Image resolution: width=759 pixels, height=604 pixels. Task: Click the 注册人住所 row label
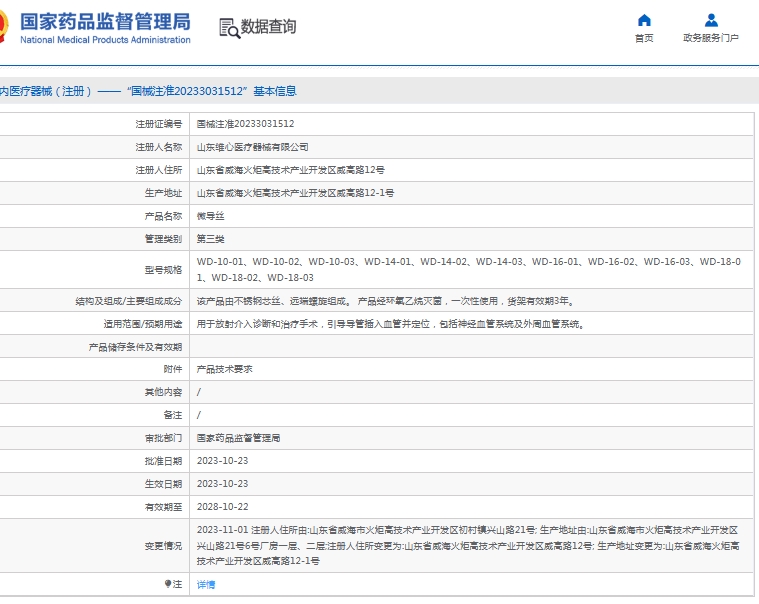159,170
